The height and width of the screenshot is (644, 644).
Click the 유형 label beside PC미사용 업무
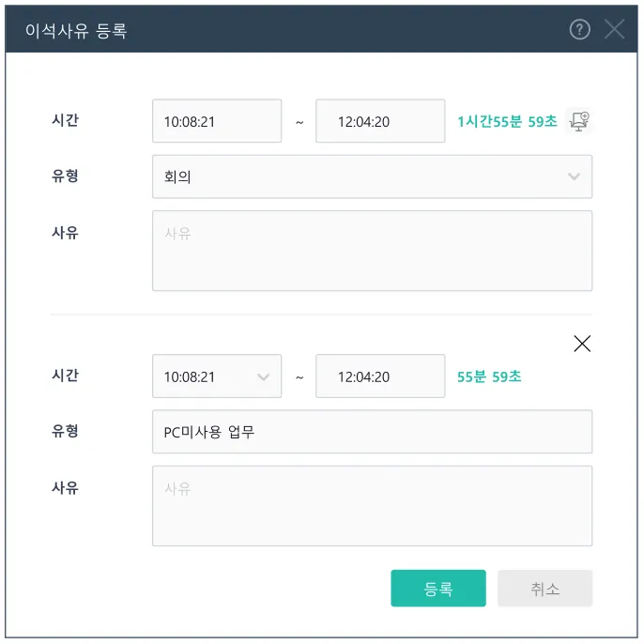click(65, 431)
